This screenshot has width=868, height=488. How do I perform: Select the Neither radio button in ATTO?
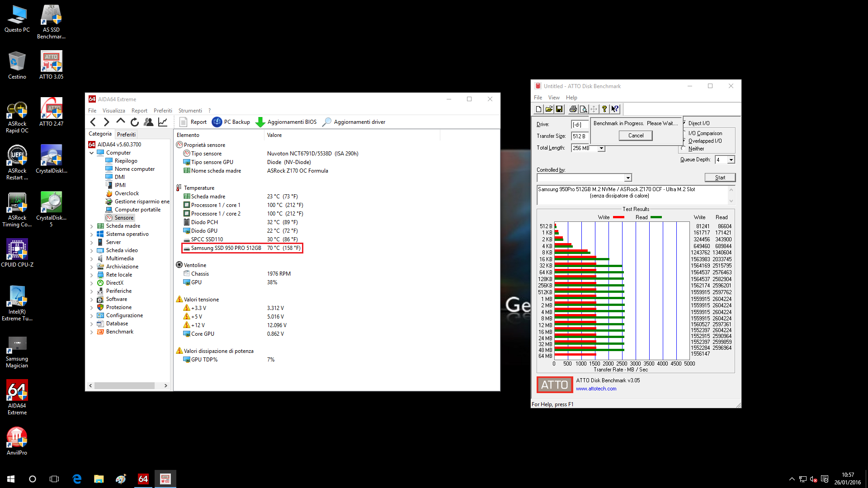tap(684, 148)
